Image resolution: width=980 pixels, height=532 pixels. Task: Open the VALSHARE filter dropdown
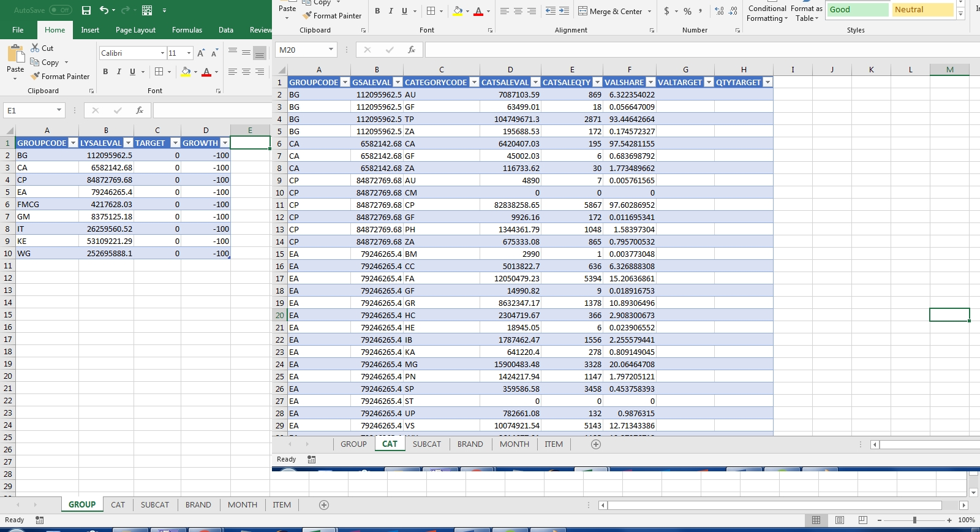tap(650, 82)
